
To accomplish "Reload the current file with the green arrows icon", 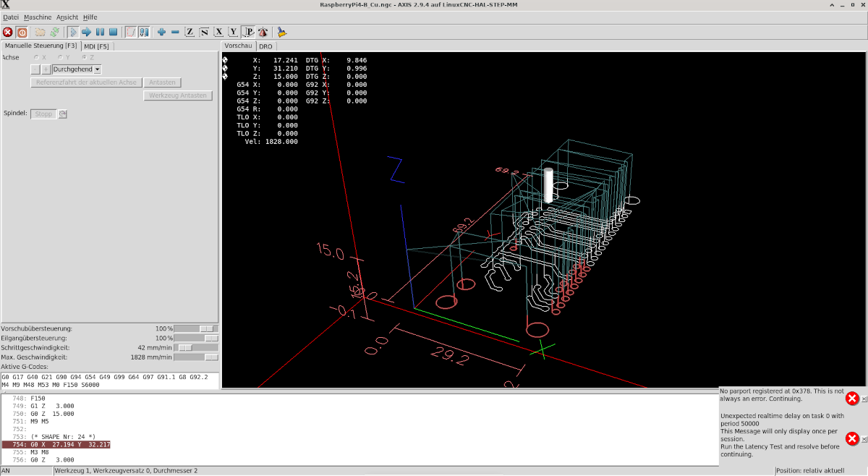I will 54,32.
